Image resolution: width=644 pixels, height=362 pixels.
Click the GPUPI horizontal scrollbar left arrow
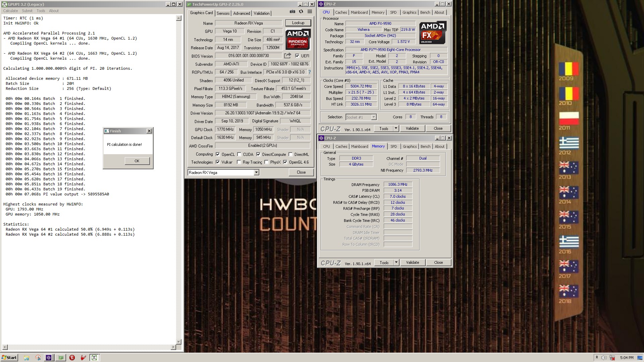(x=5, y=347)
